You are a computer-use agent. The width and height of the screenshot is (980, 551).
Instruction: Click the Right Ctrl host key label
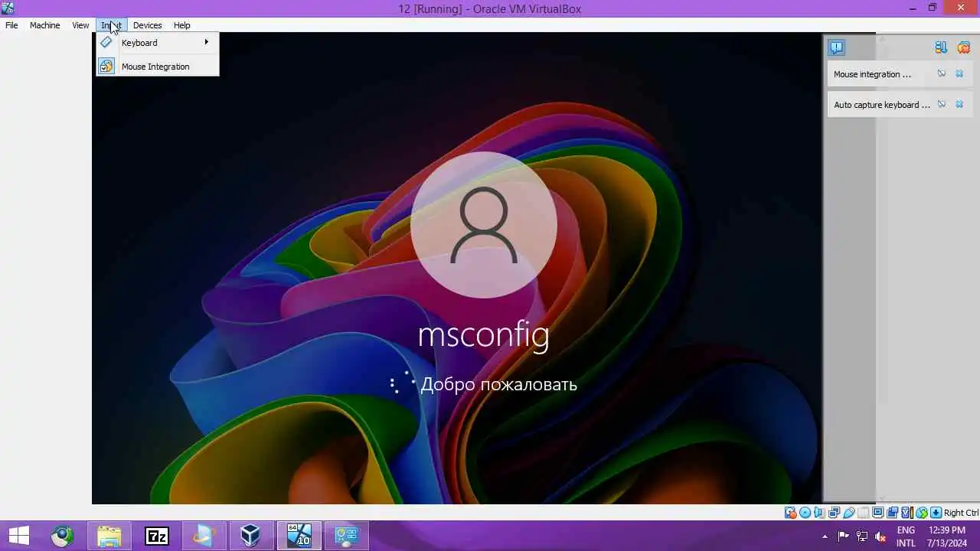[x=961, y=513]
